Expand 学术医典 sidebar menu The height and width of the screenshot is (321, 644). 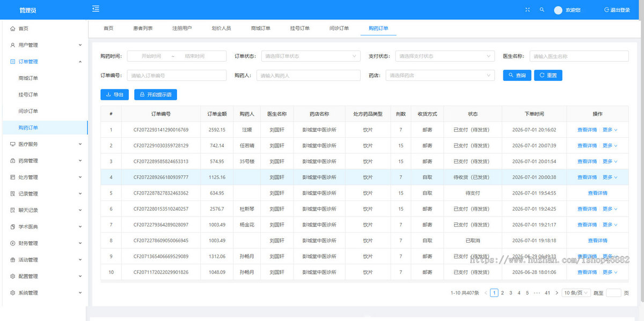point(44,227)
